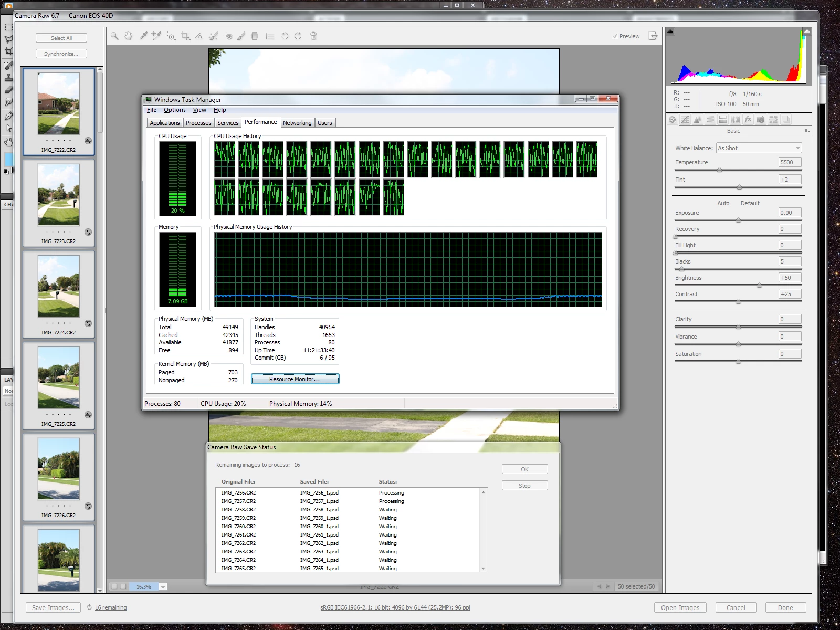Choose the Spot Removal tool
The width and height of the screenshot is (840, 630).
pyautogui.click(x=213, y=36)
